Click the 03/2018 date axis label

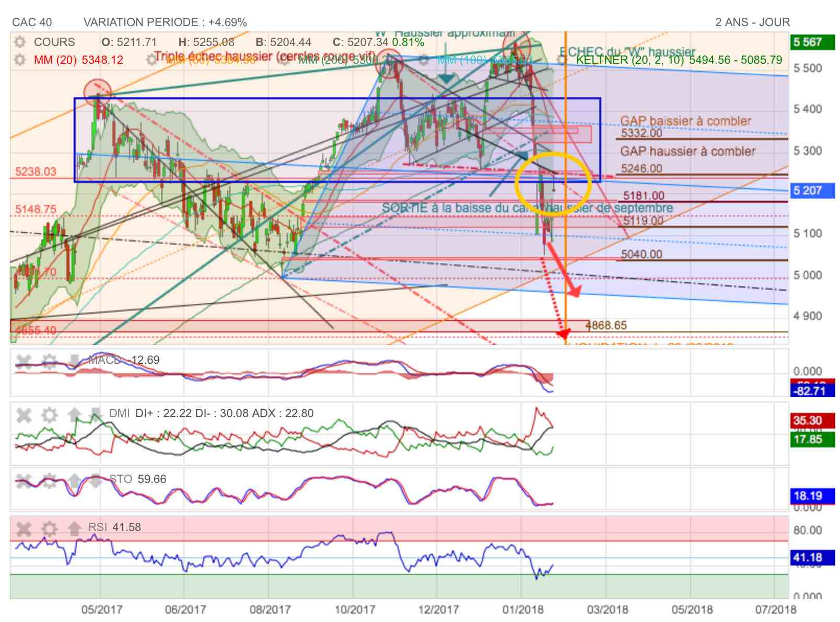coord(607,609)
